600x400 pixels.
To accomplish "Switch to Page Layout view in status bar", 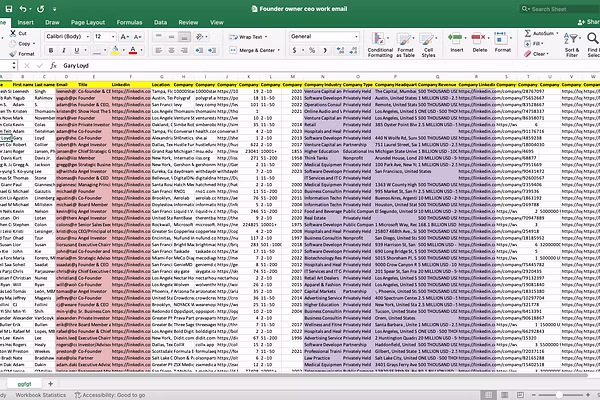I will point(504,395).
